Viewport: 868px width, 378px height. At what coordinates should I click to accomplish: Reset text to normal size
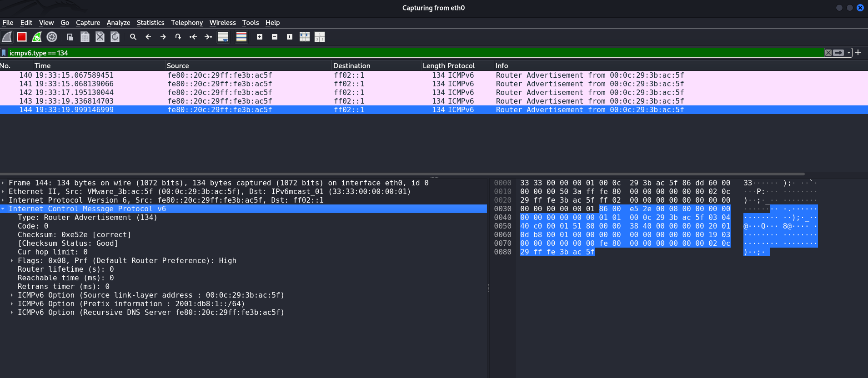click(290, 37)
